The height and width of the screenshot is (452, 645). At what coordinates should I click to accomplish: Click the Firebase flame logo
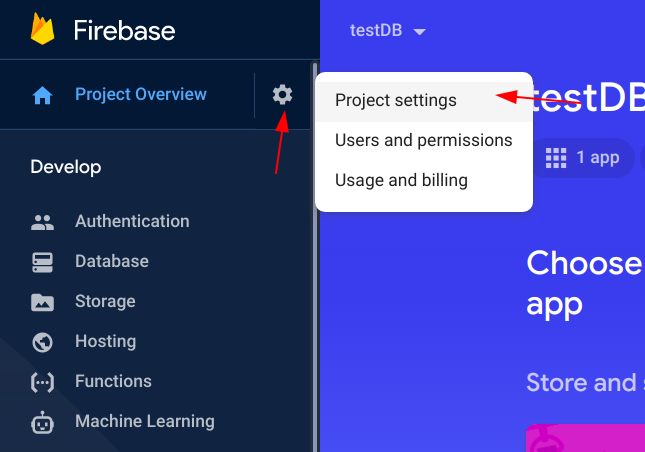pyautogui.click(x=42, y=29)
